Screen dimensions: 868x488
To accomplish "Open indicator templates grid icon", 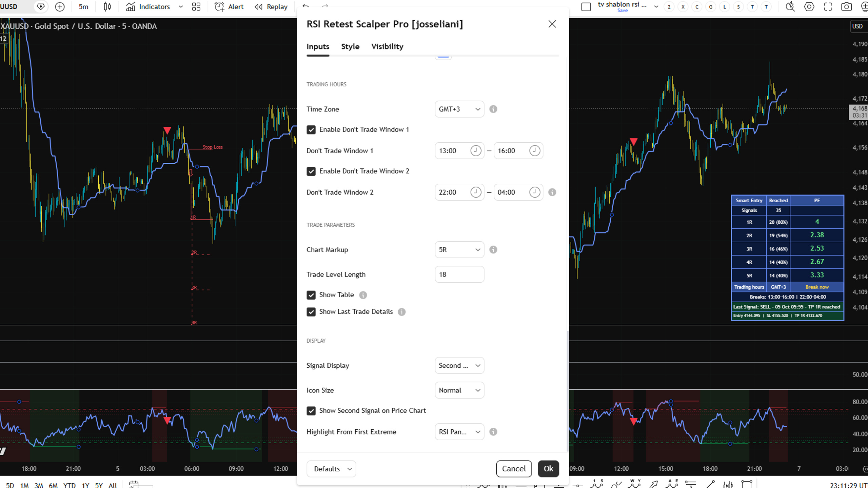I will [x=196, y=7].
